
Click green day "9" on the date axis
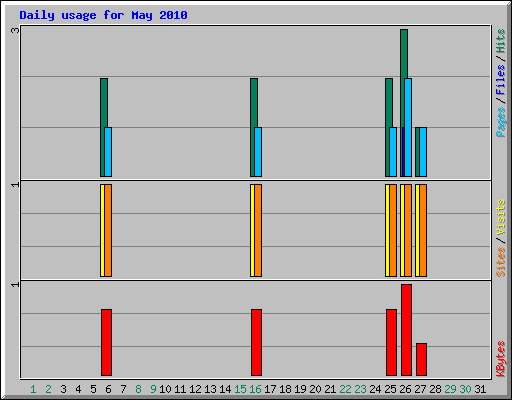[153, 389]
